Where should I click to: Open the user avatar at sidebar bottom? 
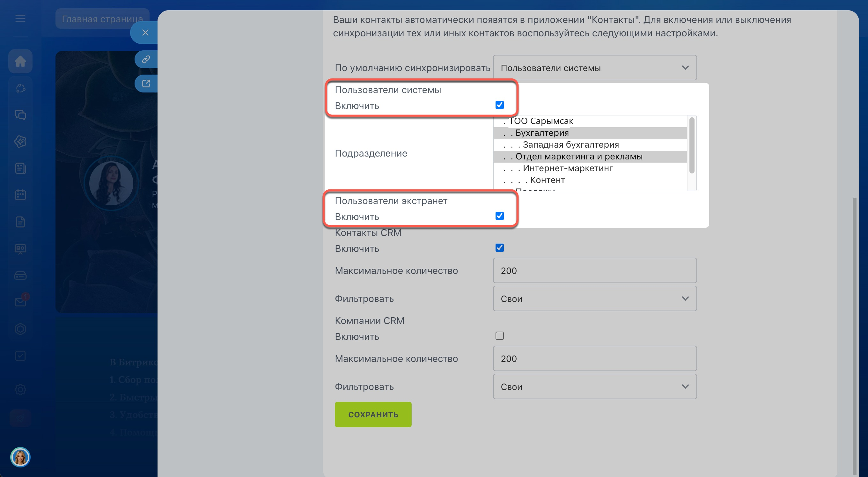pos(20,457)
